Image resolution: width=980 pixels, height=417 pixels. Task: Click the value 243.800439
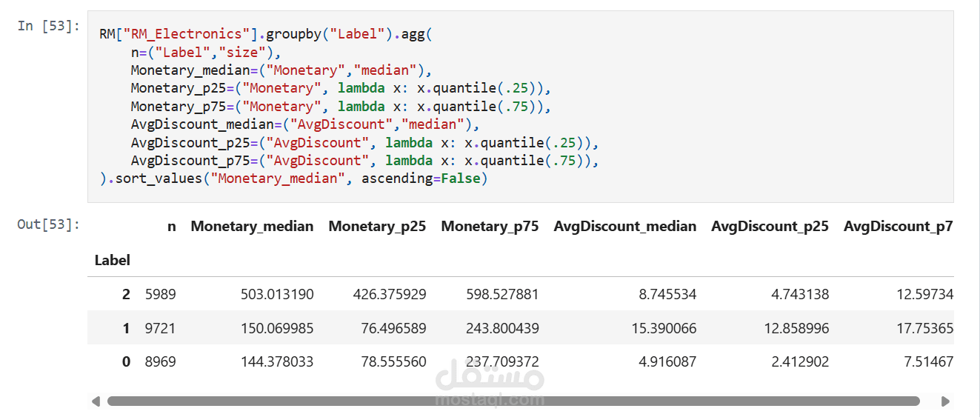(x=502, y=328)
